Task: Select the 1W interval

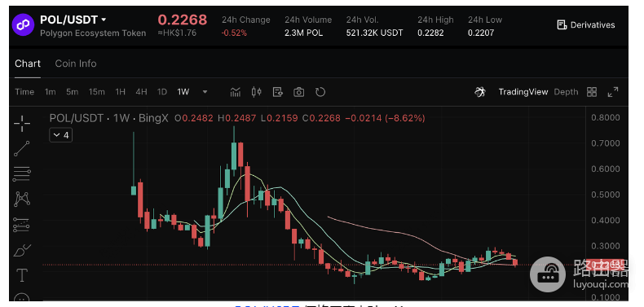Action: 183,92
